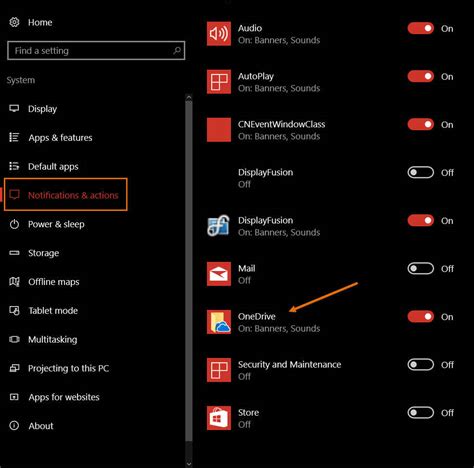This screenshot has width=474, height=468.
Task: Turn on Mail notifications toggle
Action: point(421,268)
